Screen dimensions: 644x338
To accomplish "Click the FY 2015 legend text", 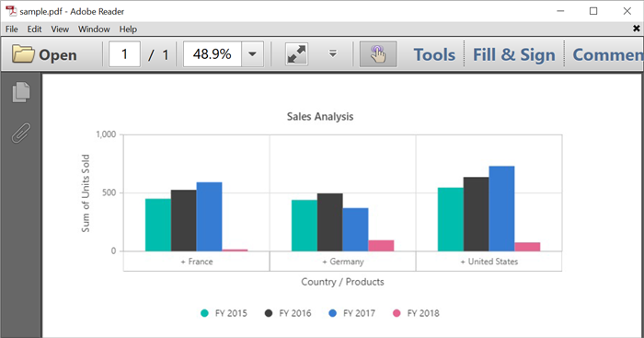I will 231,313.
